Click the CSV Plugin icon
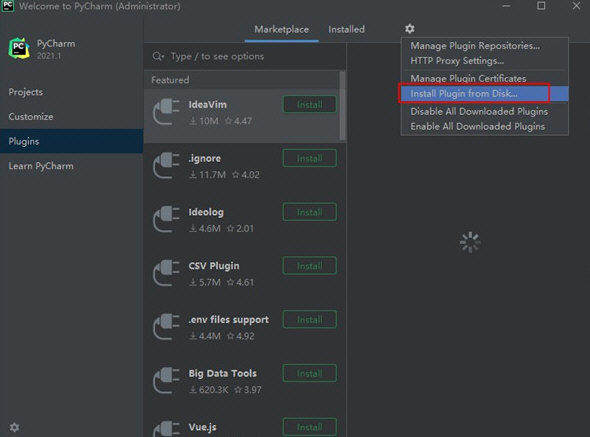 [x=166, y=273]
